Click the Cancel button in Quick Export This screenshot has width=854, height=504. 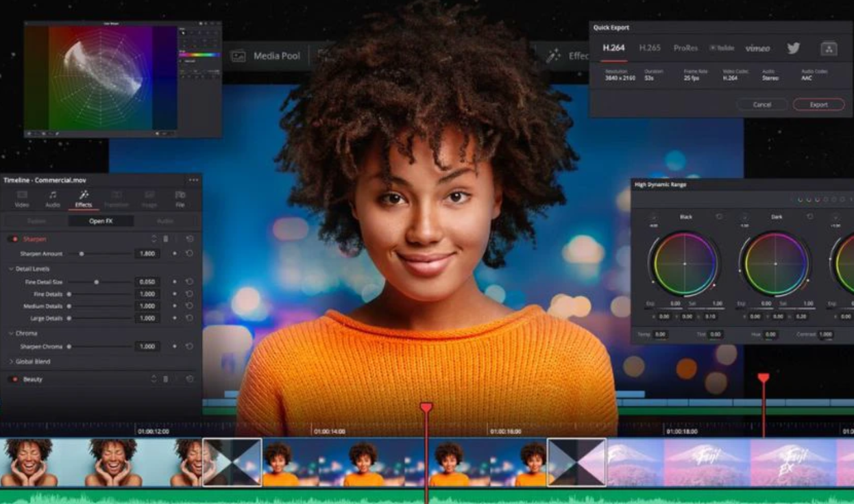(762, 105)
